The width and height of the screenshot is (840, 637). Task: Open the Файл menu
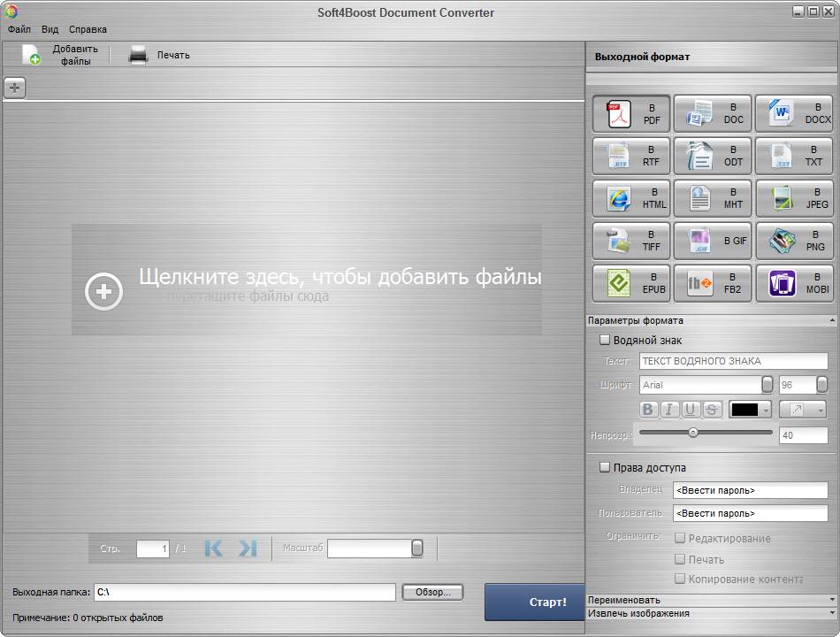pos(19,29)
